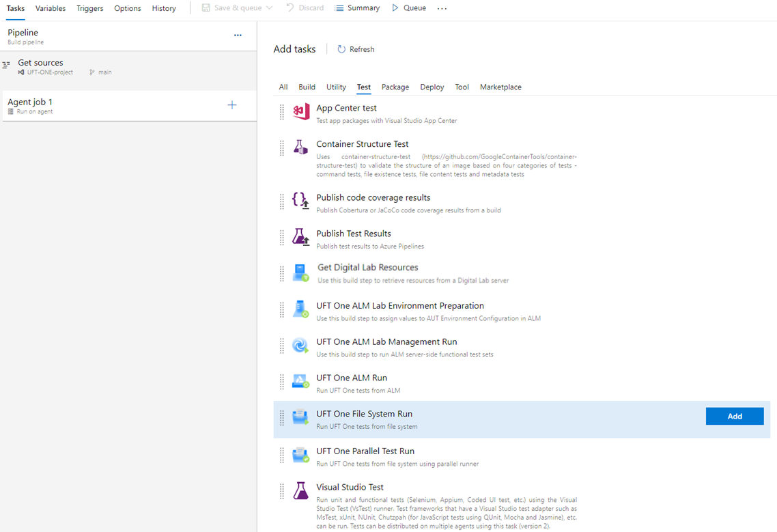Click the Container Structure Test flask icon
Image resolution: width=777 pixels, height=532 pixels.
click(300, 147)
